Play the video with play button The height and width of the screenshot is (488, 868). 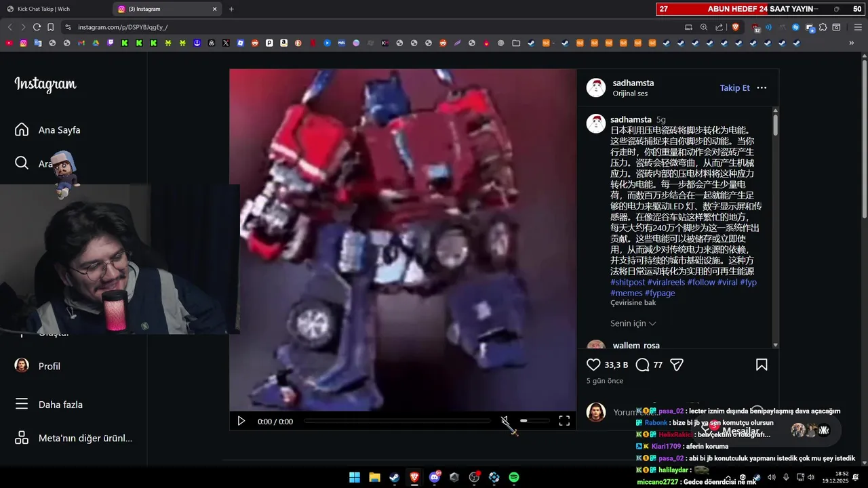click(241, 421)
